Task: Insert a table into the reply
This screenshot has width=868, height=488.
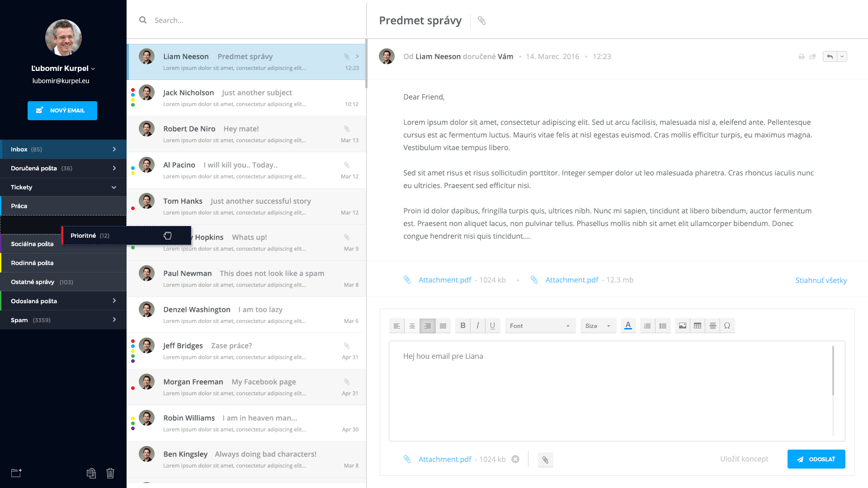Action: (698, 326)
